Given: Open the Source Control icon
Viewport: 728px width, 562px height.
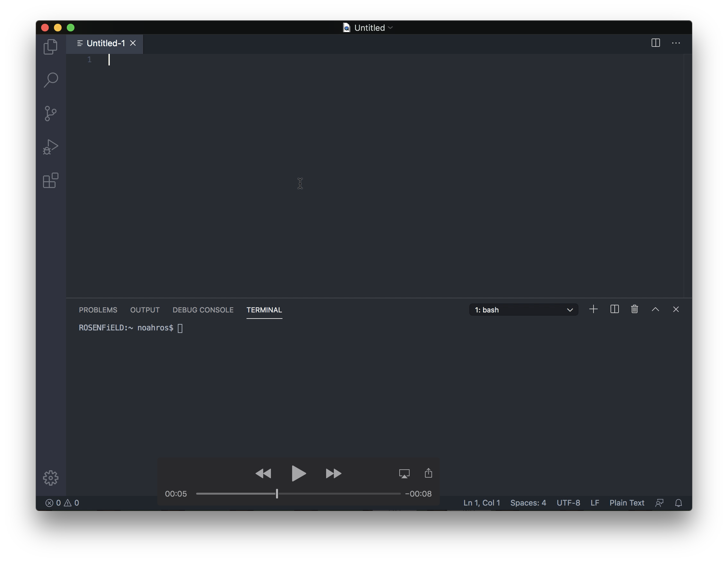Looking at the screenshot, I should coord(51,113).
